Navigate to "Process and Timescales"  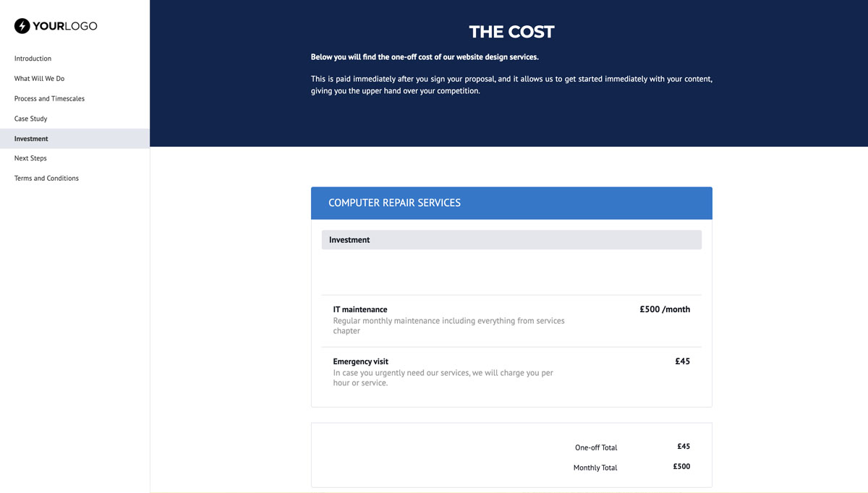click(x=49, y=98)
